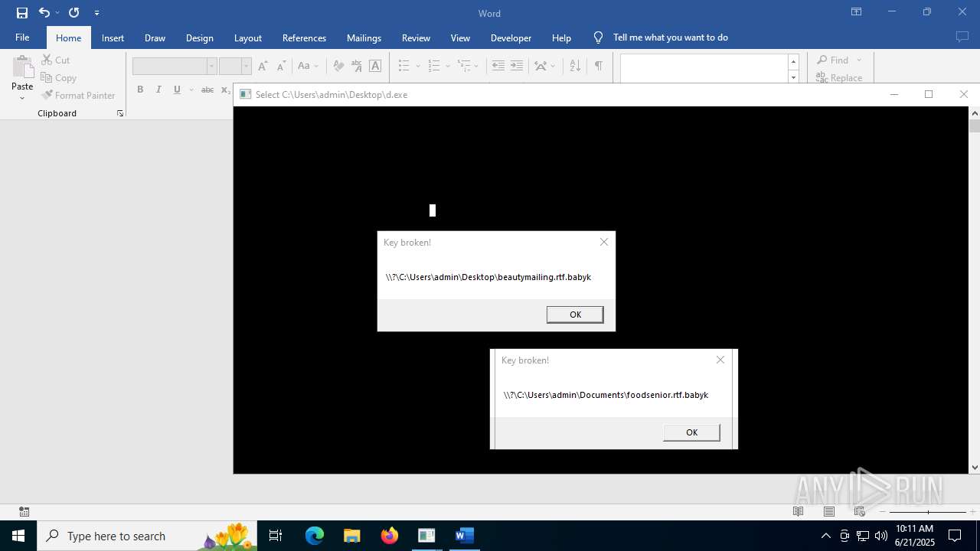Toggle Underline formatting
Image resolution: width=980 pixels, height=551 pixels.
pyautogui.click(x=177, y=90)
